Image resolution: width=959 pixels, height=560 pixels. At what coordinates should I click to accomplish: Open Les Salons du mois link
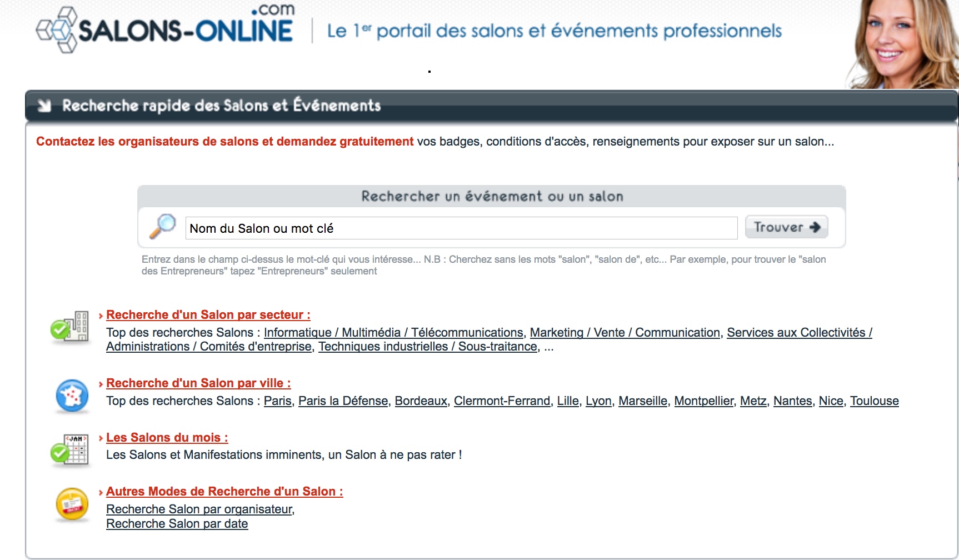click(167, 438)
